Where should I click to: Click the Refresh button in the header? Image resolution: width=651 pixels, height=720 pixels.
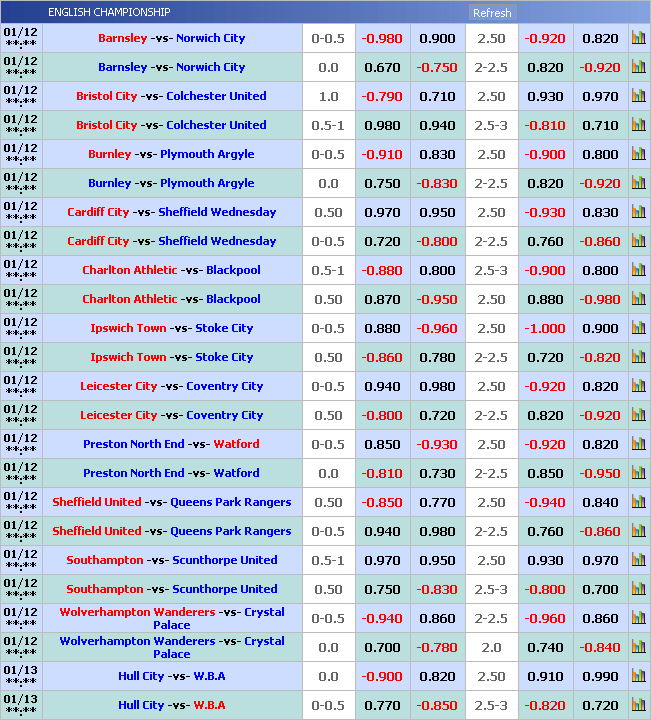491,13
